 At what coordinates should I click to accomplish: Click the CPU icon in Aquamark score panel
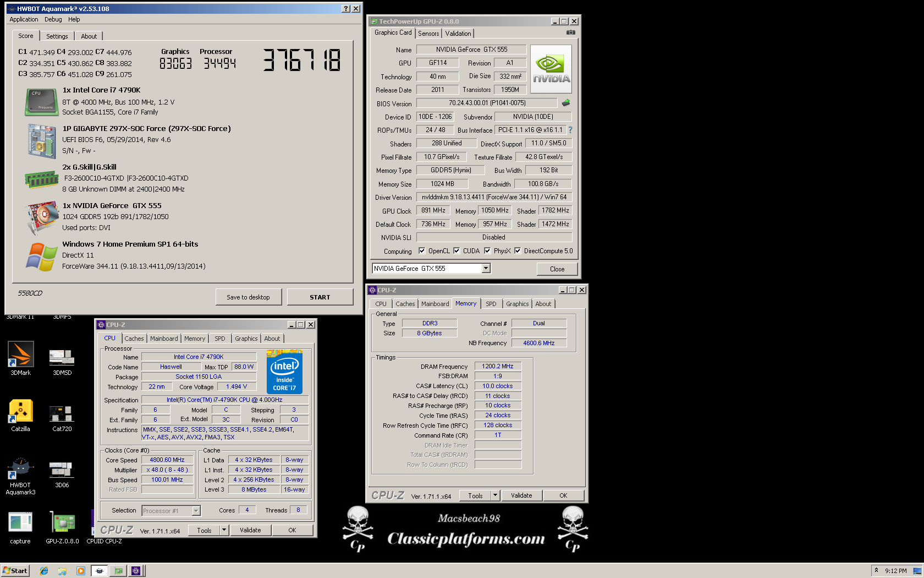point(41,102)
